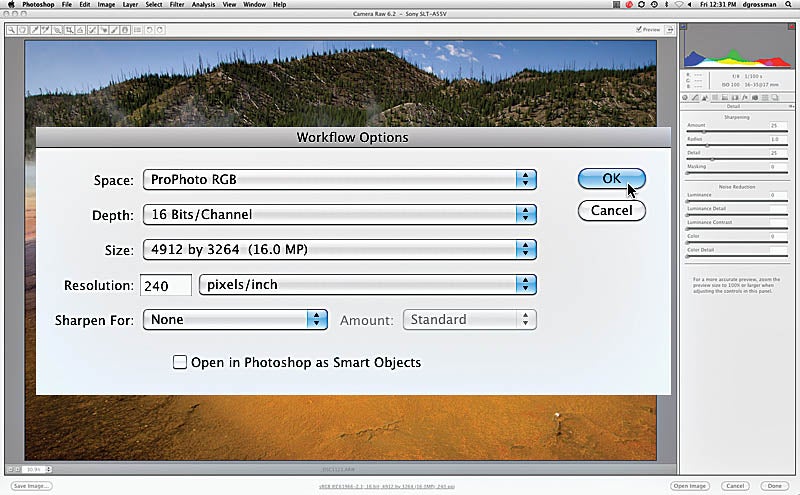Click the Done button
Viewport: 800px width, 495px height.
[x=774, y=486]
